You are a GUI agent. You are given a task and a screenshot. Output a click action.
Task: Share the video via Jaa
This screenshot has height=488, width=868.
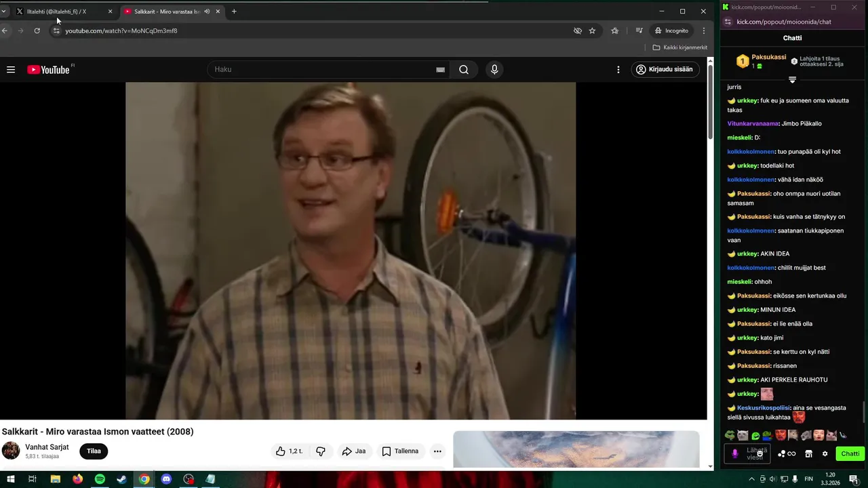click(x=353, y=451)
